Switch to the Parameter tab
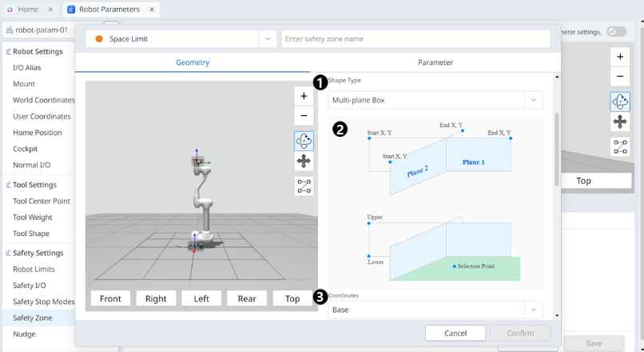The image size is (644, 352). coord(435,62)
